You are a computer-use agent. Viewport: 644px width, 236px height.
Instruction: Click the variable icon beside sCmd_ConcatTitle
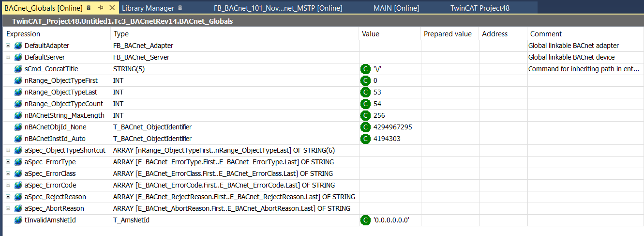pos(18,69)
